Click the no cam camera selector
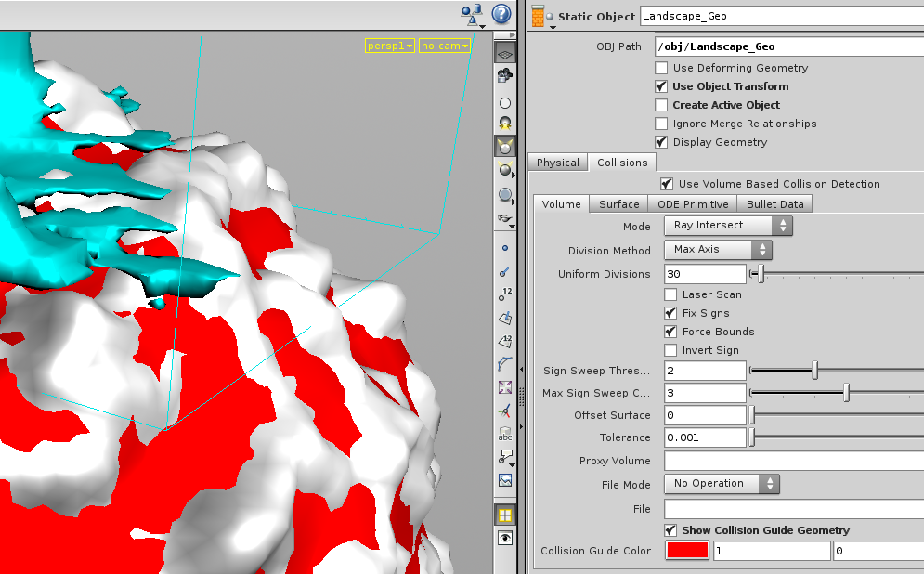 pos(444,45)
